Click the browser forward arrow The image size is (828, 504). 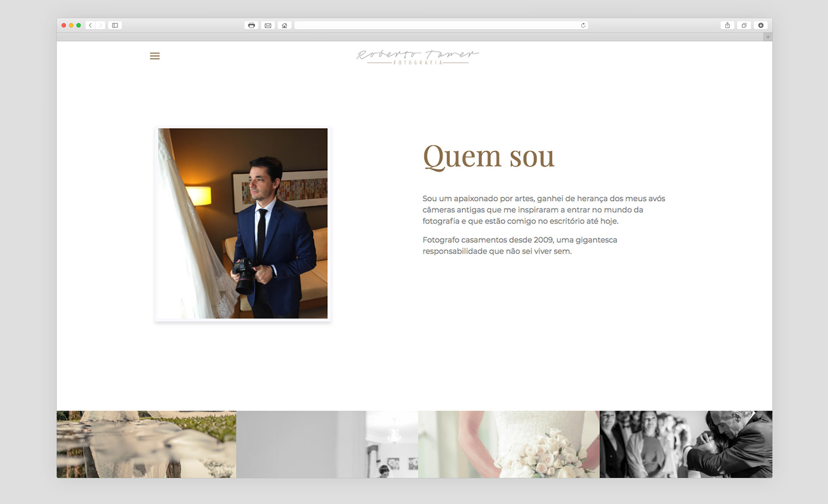click(100, 25)
